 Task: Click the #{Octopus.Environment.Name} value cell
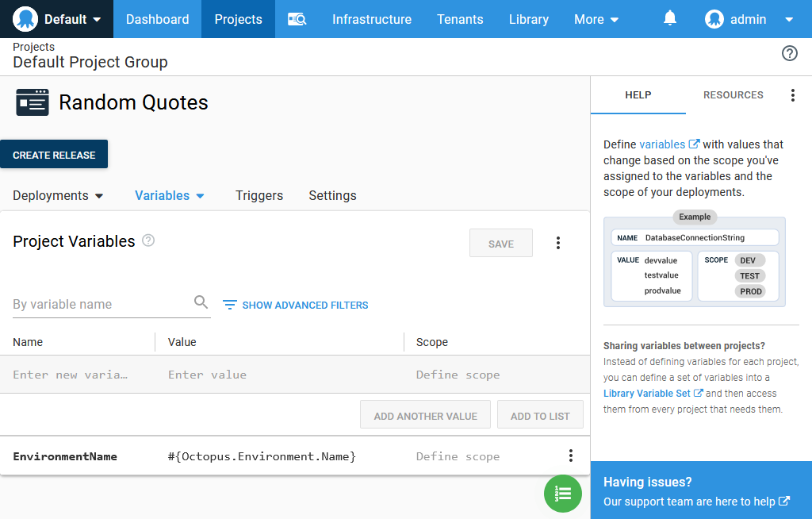pos(262,456)
